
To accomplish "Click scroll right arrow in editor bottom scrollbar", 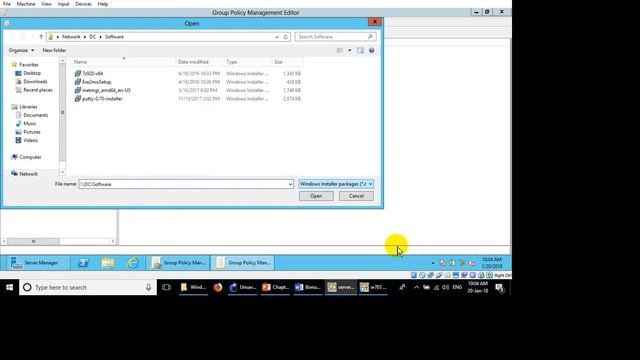I will [x=113, y=242].
